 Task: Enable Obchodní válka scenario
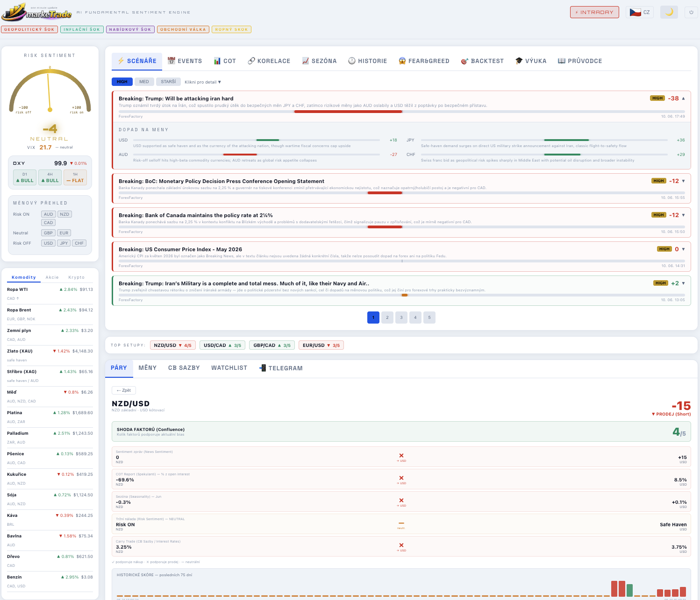pos(183,29)
